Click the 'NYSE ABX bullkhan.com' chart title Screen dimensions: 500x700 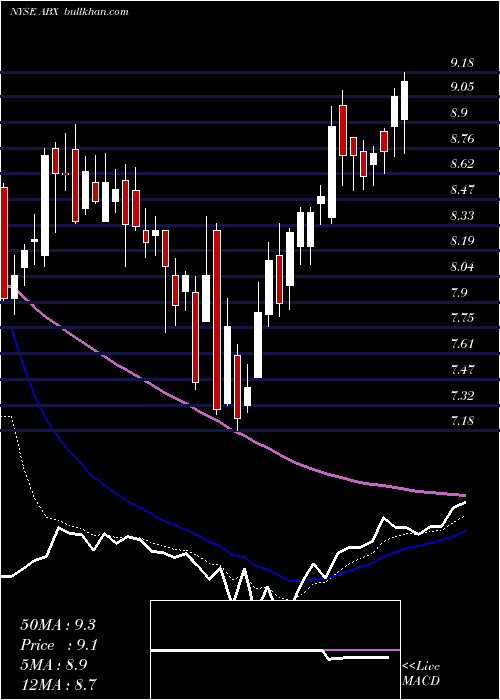tap(69, 11)
